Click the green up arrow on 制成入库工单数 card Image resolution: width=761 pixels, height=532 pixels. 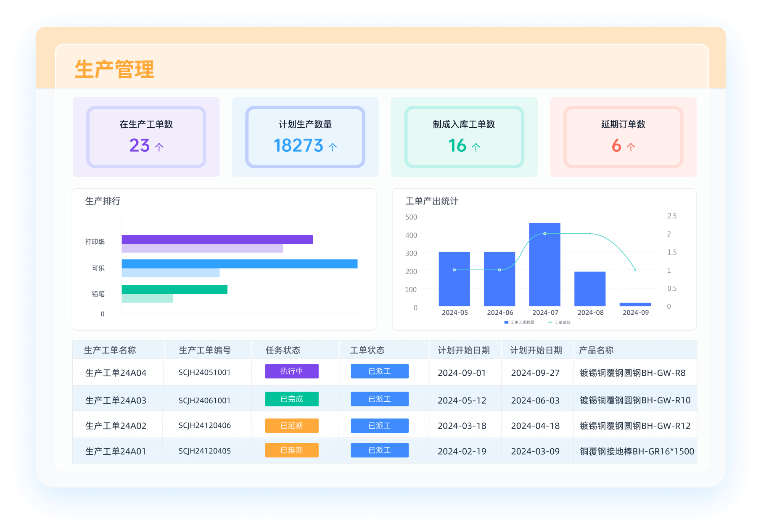click(476, 146)
